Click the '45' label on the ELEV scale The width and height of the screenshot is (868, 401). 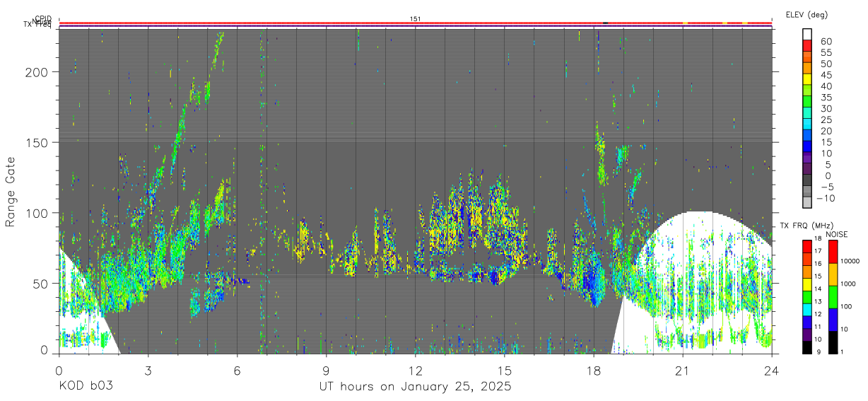coord(826,75)
